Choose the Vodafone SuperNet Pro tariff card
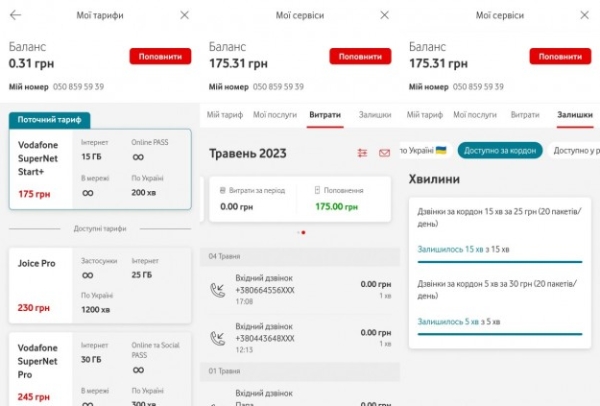Image resolution: width=600 pixels, height=406 pixels. (x=100, y=369)
